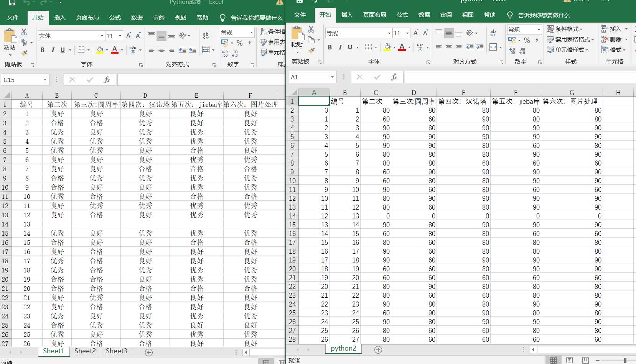Toggle Underline in python2 window
636x364 pixels.
(x=350, y=47)
